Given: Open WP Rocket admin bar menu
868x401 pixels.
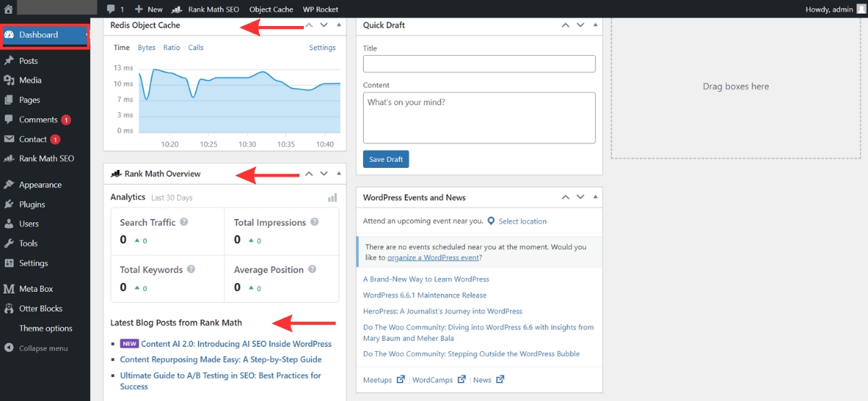Looking at the screenshot, I should point(320,9).
